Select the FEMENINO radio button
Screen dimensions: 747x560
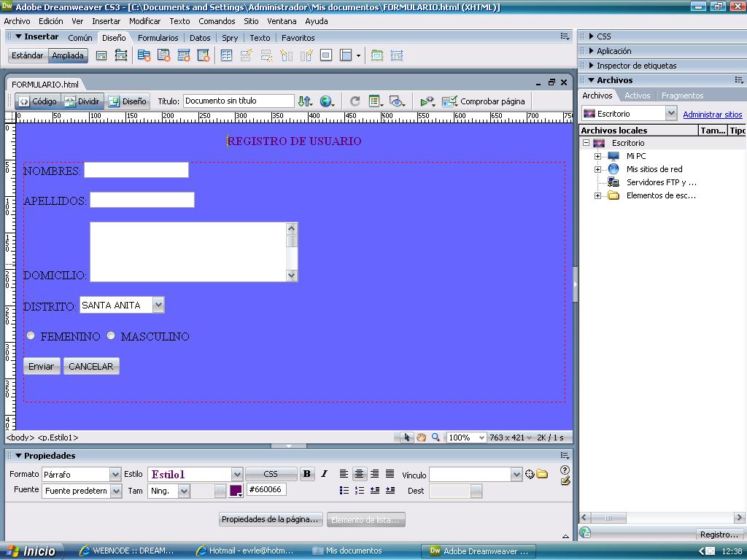(31, 335)
